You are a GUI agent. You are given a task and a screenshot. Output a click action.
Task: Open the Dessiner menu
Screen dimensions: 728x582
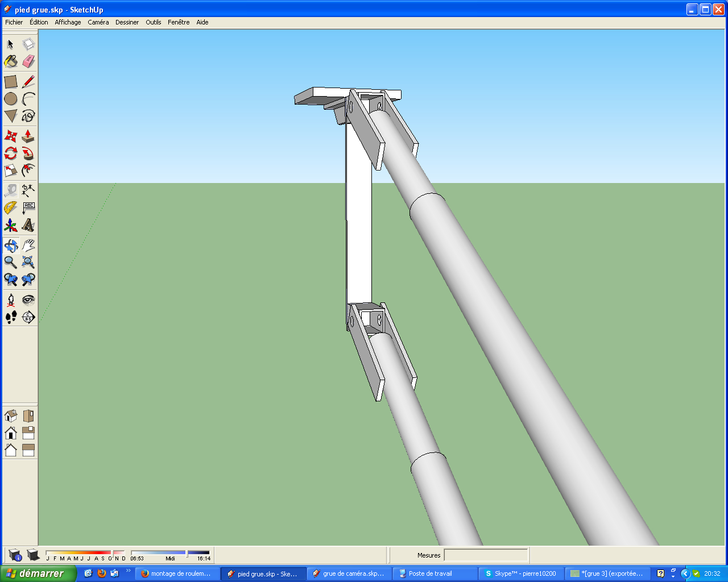tap(127, 22)
